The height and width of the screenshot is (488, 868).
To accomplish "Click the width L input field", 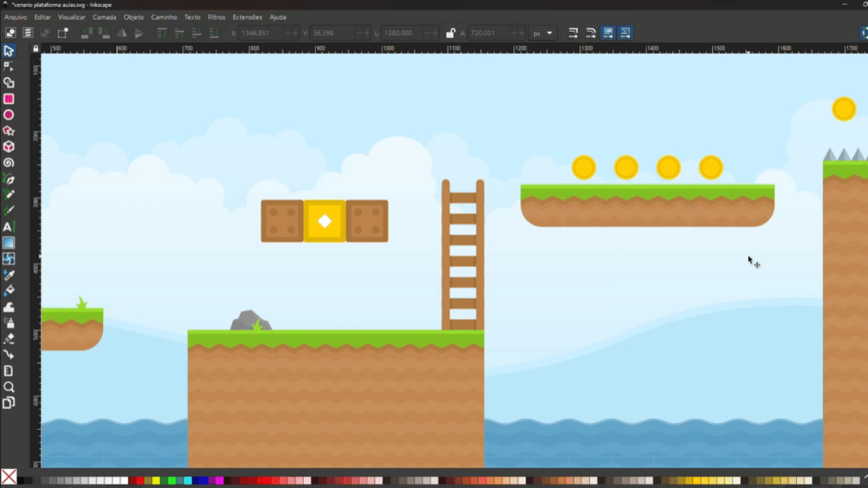I will [405, 33].
